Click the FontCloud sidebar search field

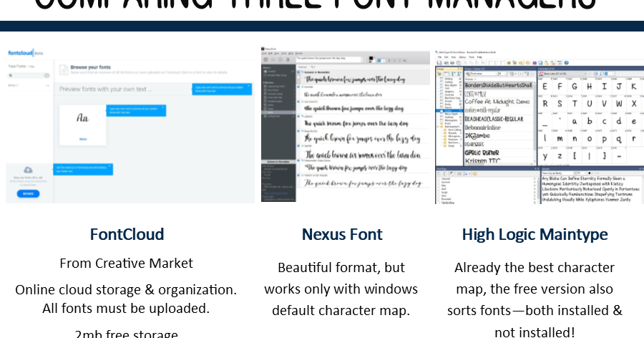tap(29, 75)
